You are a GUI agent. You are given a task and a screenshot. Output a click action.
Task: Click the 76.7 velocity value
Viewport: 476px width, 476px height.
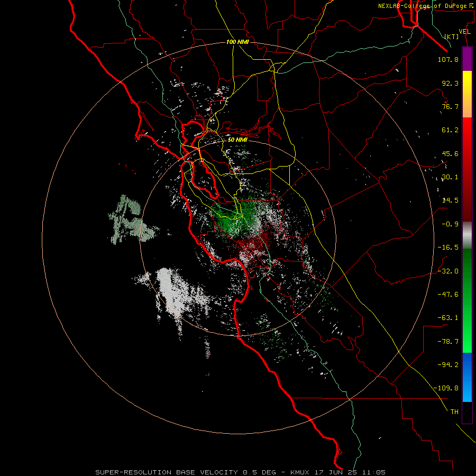pos(450,106)
